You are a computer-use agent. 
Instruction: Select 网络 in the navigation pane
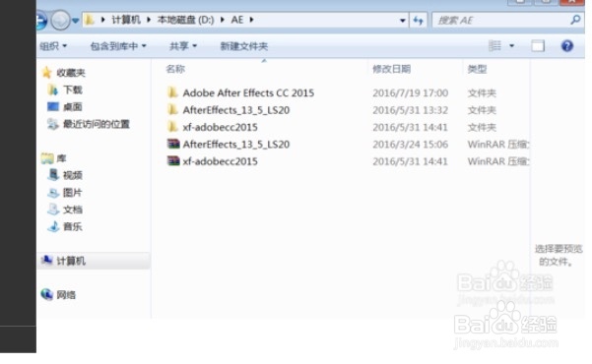pos(66,294)
